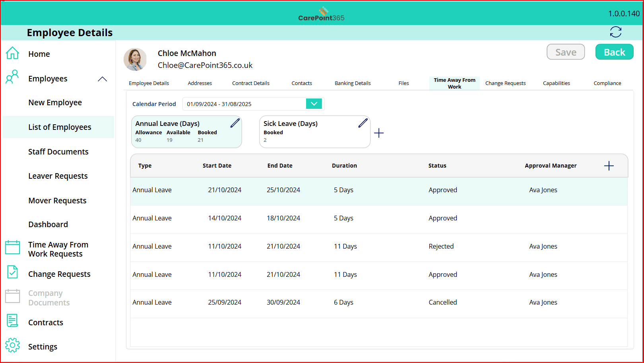The width and height of the screenshot is (644, 363).
Task: Click the End Date column header
Action: [x=280, y=166]
